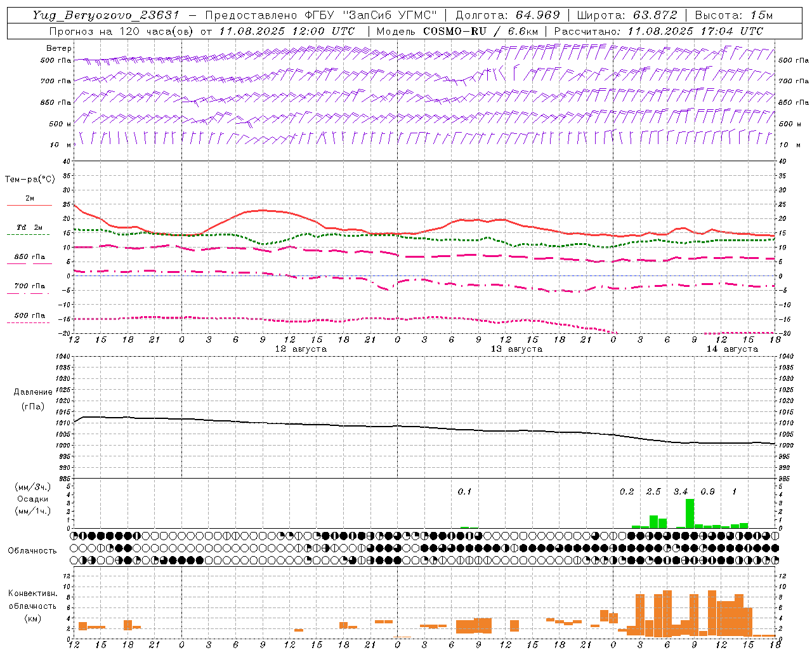The width and height of the screenshot is (812, 650).
Task: Click the 'Рассчитано: 11.08.2025 17:04 UTC' timestamp
Action: 658,31
